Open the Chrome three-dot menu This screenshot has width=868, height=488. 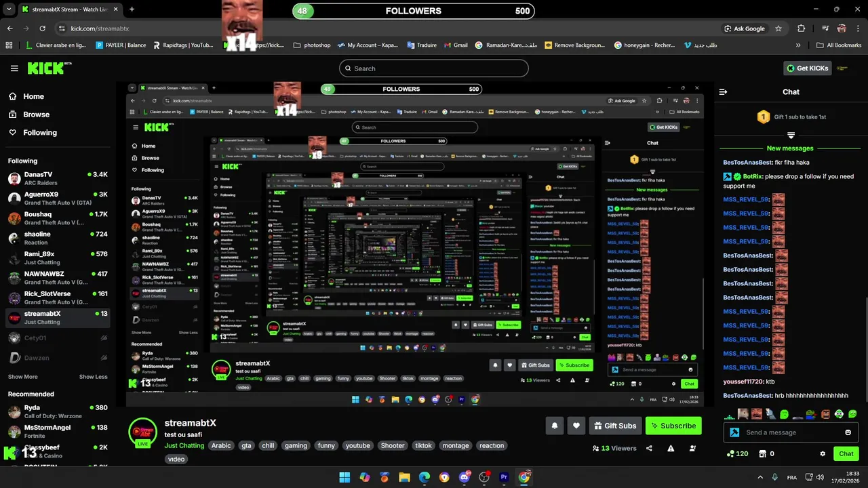pos(858,28)
